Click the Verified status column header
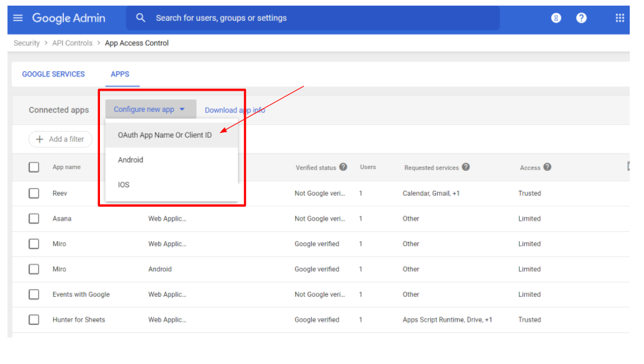644x364 pixels. (x=316, y=168)
